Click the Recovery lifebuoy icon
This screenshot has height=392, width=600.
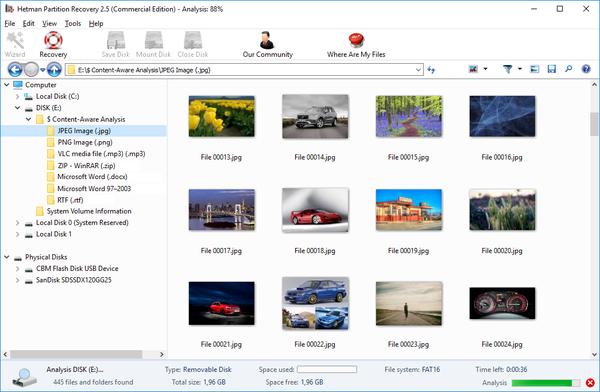coord(53,40)
